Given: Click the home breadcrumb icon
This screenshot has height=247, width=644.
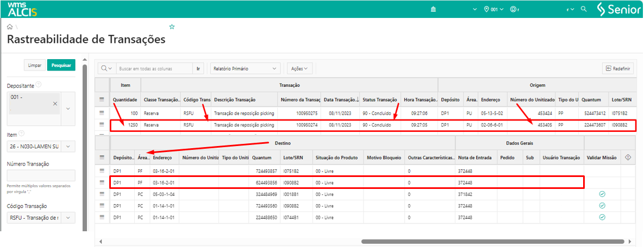Looking at the screenshot, I should click(10, 27).
